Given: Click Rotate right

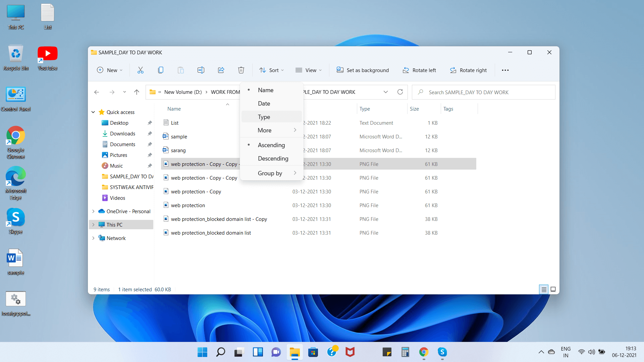Looking at the screenshot, I should pyautogui.click(x=468, y=70).
